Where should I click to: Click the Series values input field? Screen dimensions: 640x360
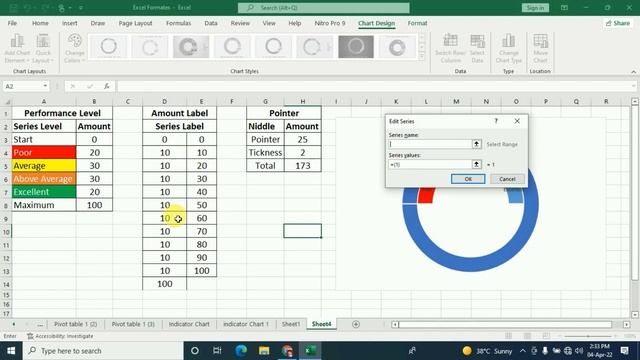(430, 164)
